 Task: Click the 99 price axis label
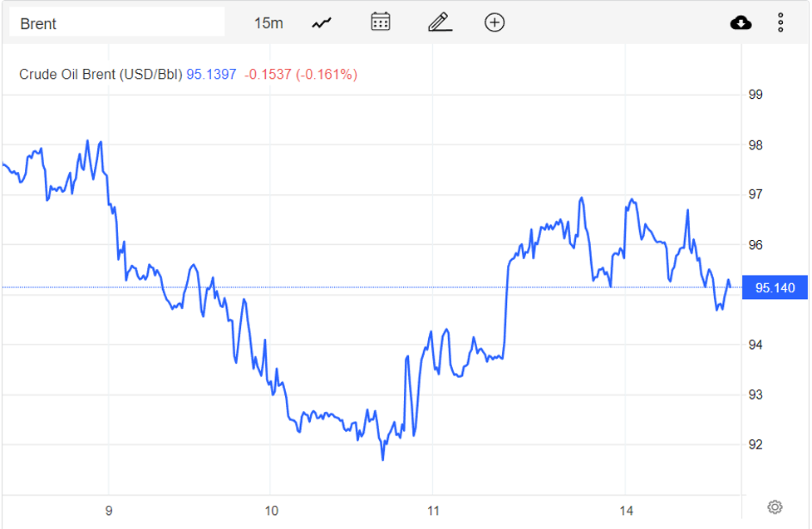click(x=755, y=95)
